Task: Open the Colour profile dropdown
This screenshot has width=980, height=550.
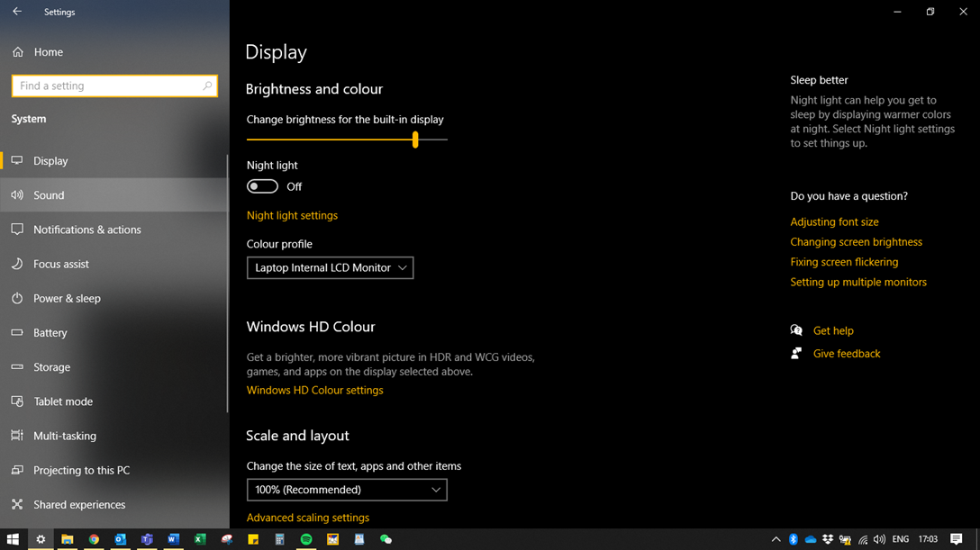Action: click(330, 267)
